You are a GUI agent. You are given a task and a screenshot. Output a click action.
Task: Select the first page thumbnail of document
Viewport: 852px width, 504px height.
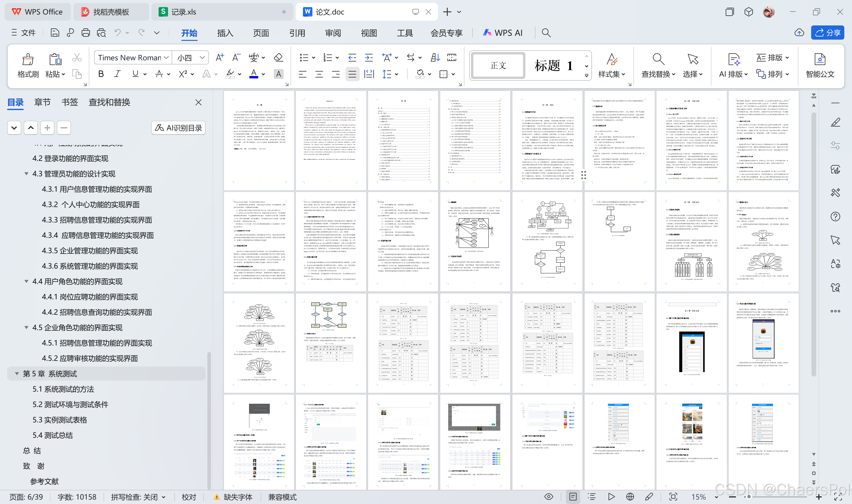(x=259, y=140)
